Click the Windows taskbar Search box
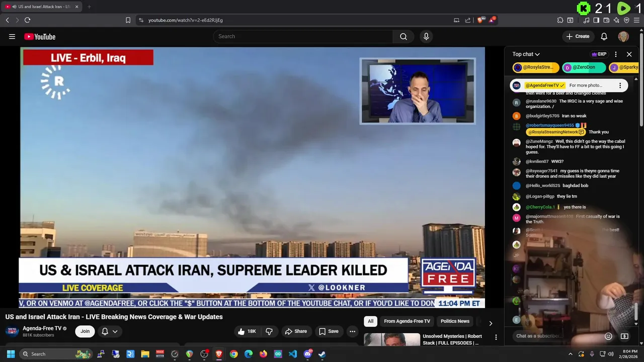Image resolution: width=644 pixels, height=362 pixels. click(x=56, y=354)
